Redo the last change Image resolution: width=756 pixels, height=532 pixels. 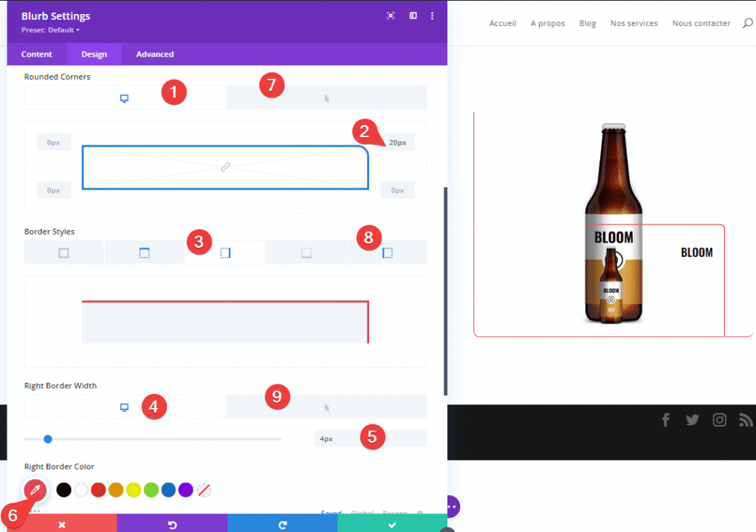283,524
